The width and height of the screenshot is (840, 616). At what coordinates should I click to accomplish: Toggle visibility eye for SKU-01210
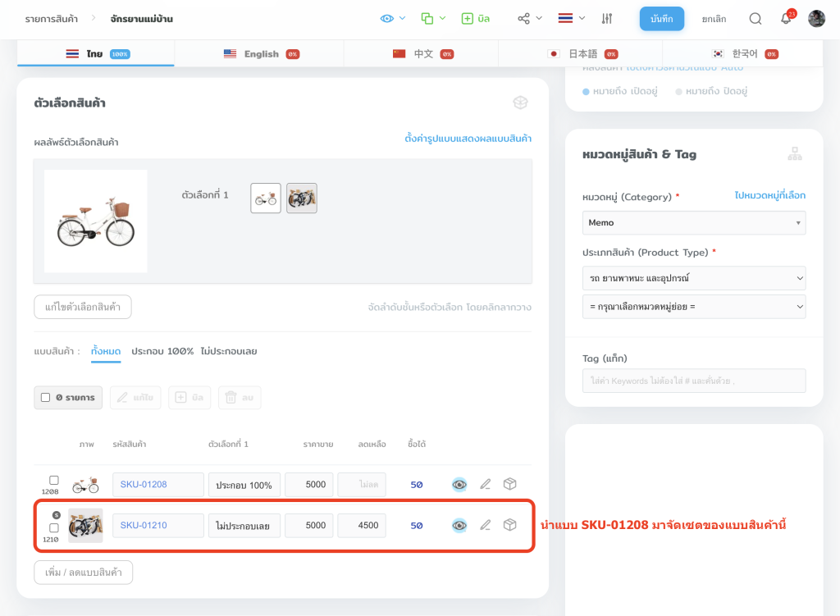pyautogui.click(x=459, y=525)
